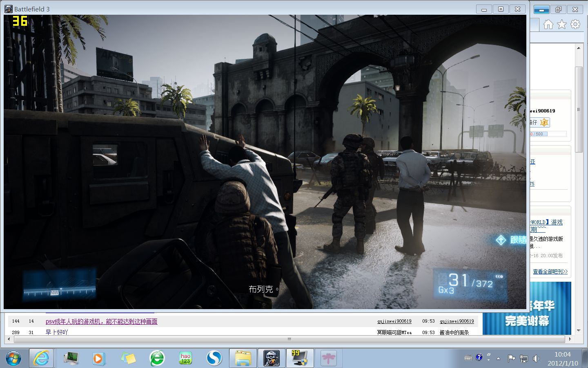Open the network tray icon

pyautogui.click(x=524, y=359)
